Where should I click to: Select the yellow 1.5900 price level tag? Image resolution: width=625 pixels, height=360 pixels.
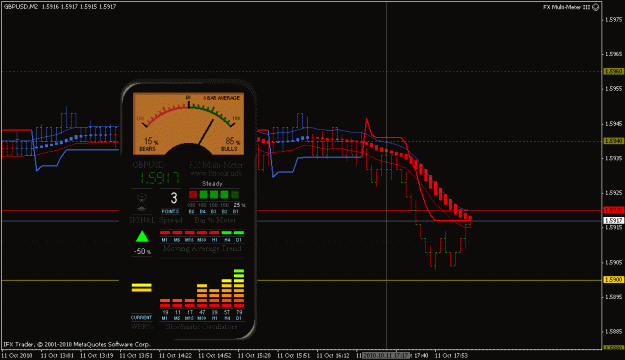click(x=613, y=280)
